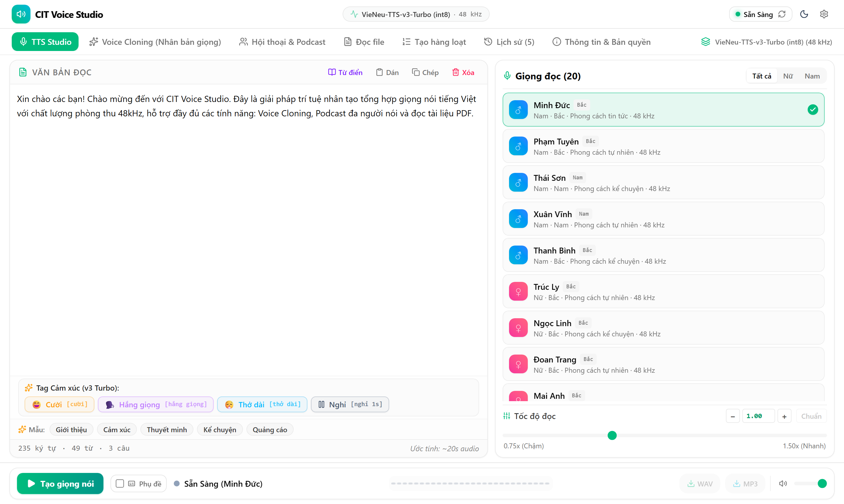Click Tạo giọng nói generate button
Viewport: 844px width, 504px height.
60,483
